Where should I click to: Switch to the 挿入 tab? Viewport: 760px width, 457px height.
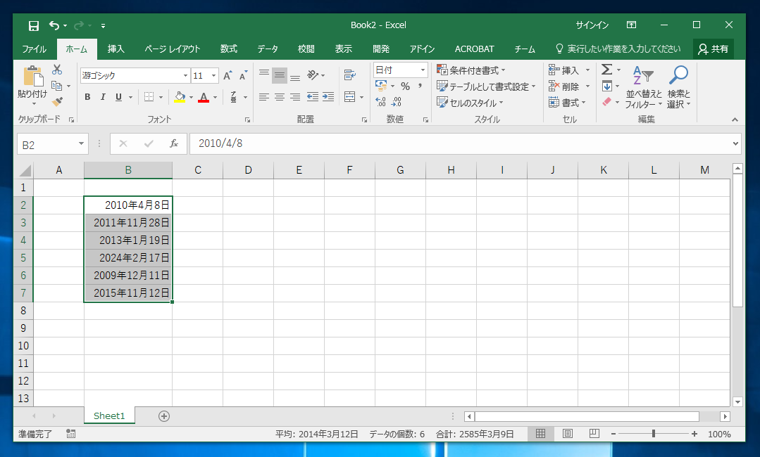pos(116,49)
